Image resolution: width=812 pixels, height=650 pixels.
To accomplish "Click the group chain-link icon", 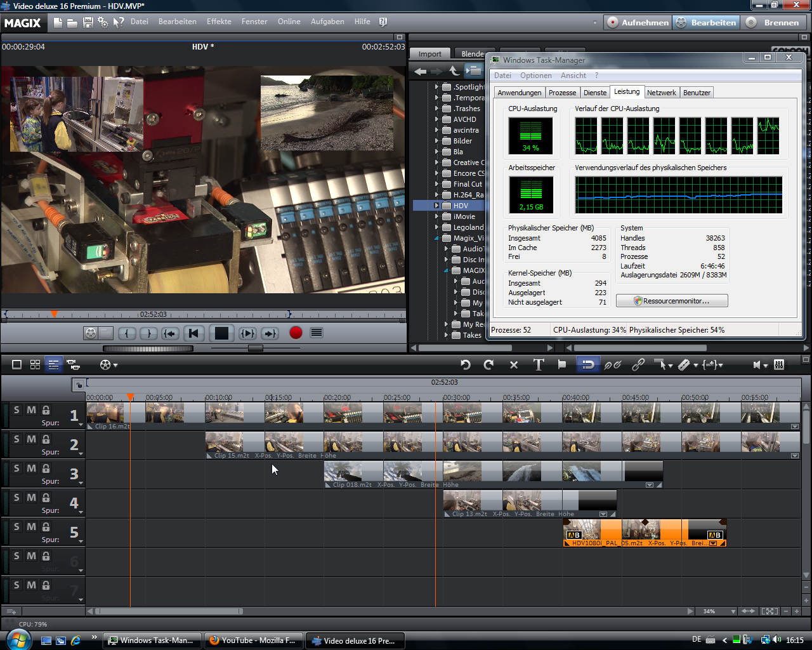I will click(638, 364).
